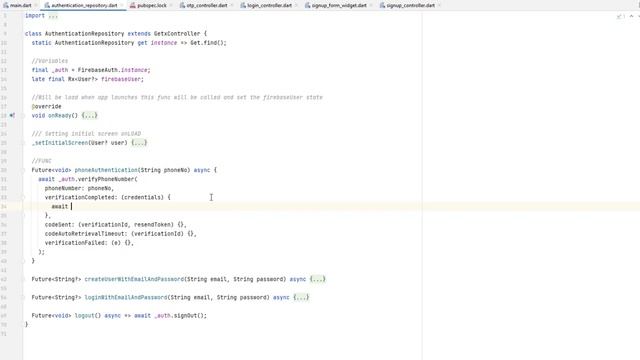
Task: Click the otp_controller.dart file icon
Action: 182,5
